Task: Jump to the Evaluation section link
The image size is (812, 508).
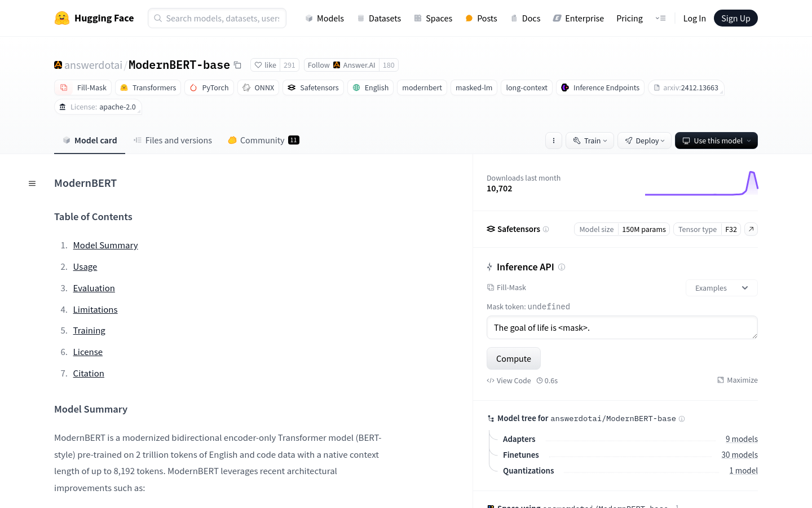Action: pyautogui.click(x=94, y=288)
